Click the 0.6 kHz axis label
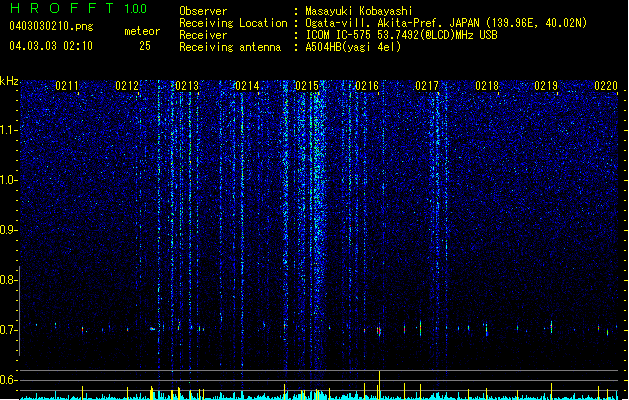 9,380
